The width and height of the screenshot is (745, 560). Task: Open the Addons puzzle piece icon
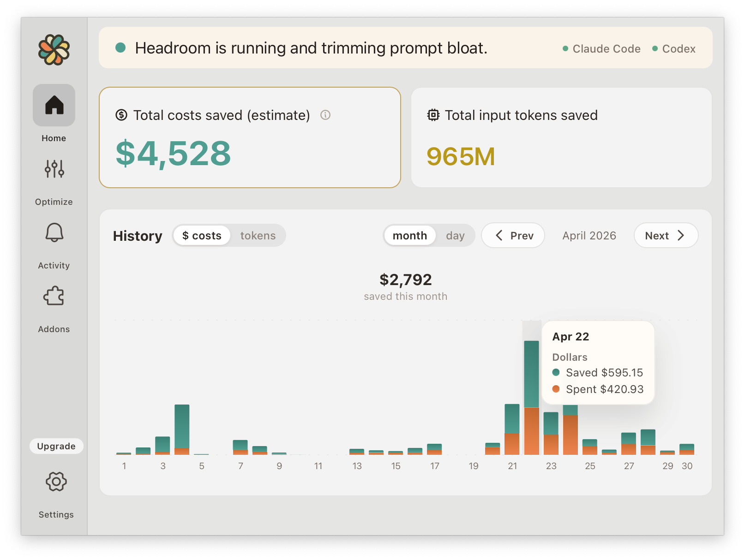[x=54, y=296]
